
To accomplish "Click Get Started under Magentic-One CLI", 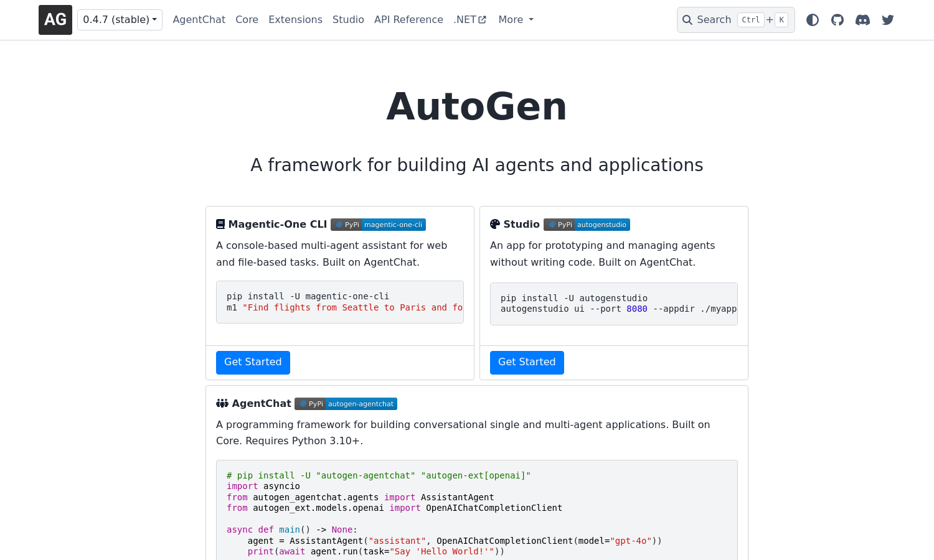I will pyautogui.click(x=253, y=362).
